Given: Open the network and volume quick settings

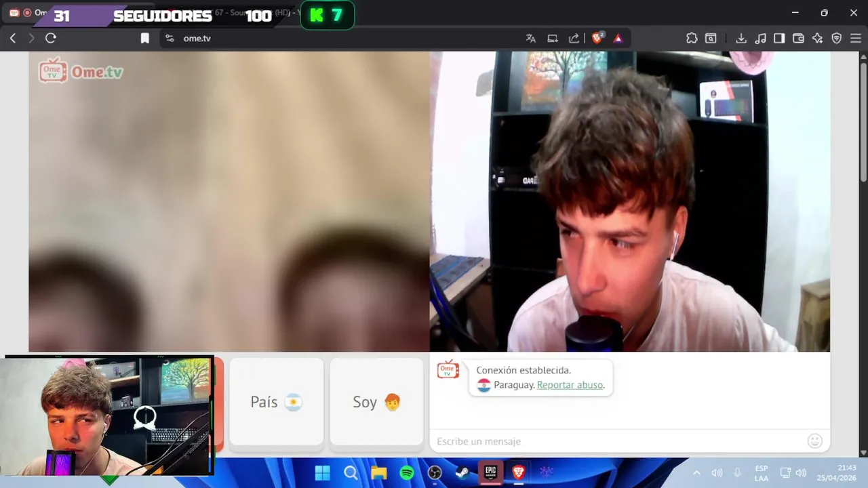Looking at the screenshot, I should pyautogui.click(x=793, y=472).
